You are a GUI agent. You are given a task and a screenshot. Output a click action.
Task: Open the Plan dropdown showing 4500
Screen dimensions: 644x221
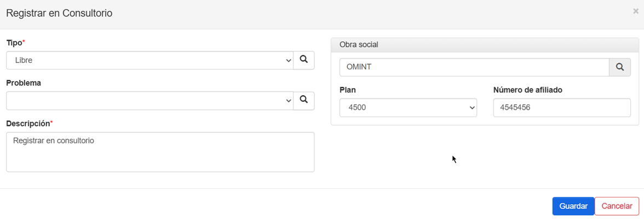click(409, 107)
